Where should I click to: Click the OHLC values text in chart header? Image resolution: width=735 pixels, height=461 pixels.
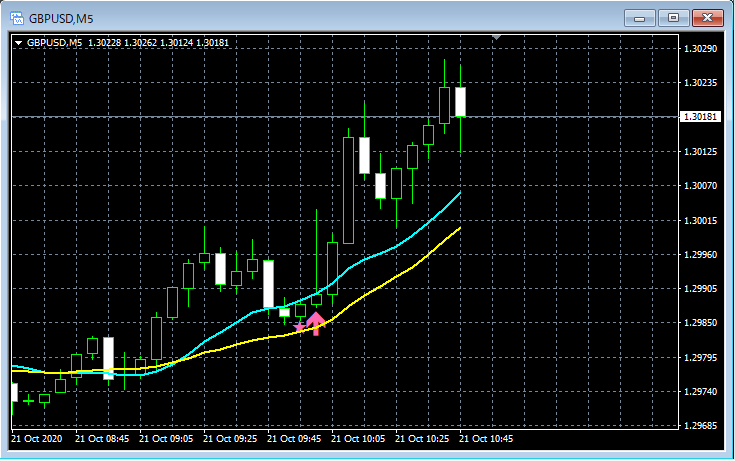(158, 43)
